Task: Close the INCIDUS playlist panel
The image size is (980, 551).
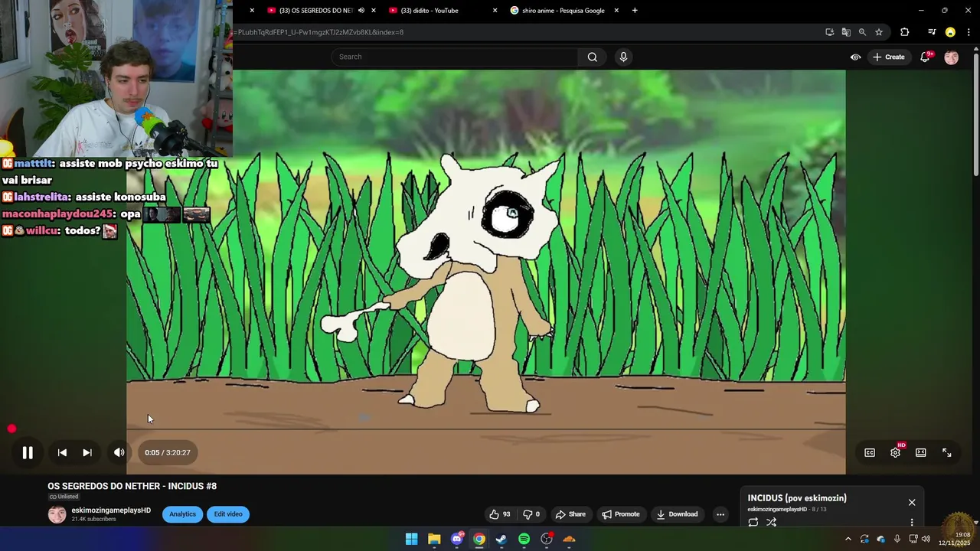Action: click(912, 503)
